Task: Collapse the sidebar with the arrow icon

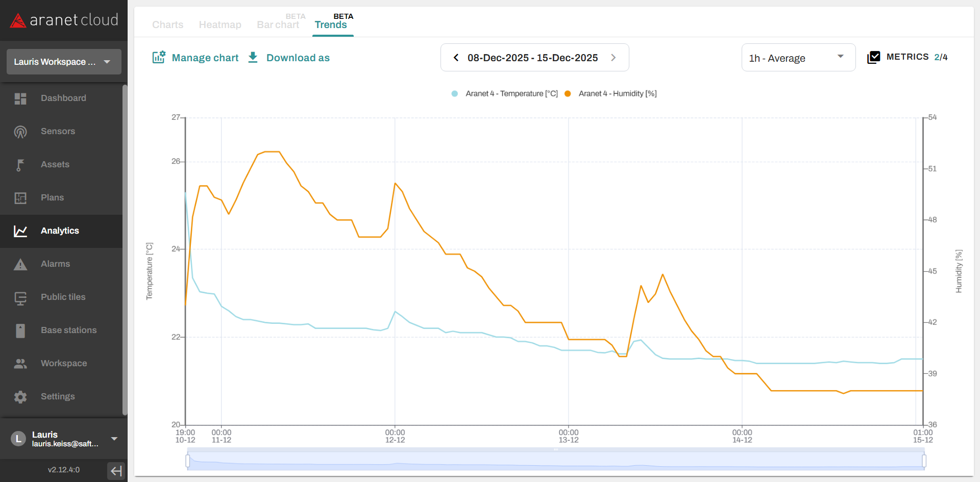Action: point(116,470)
